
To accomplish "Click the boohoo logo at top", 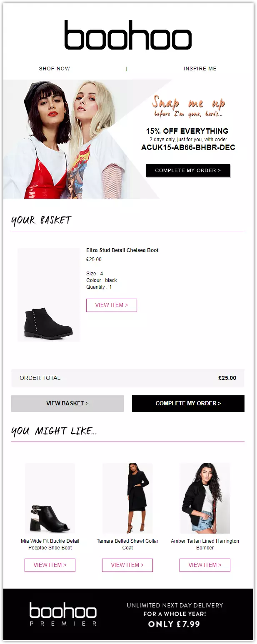I will point(128,35).
